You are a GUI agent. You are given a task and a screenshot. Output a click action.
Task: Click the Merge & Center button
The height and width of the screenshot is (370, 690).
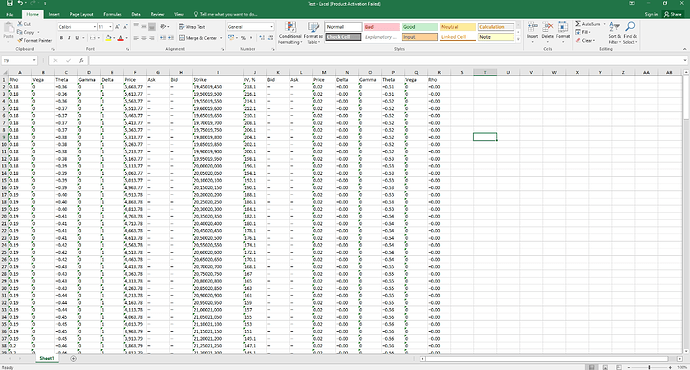coord(198,38)
